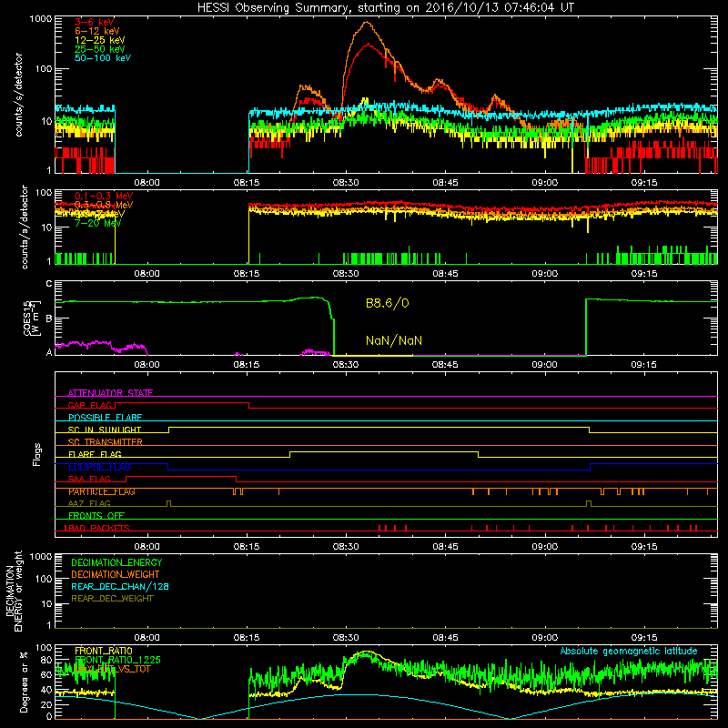
Task: Select the GAP_FLAG label
Action: coord(90,405)
